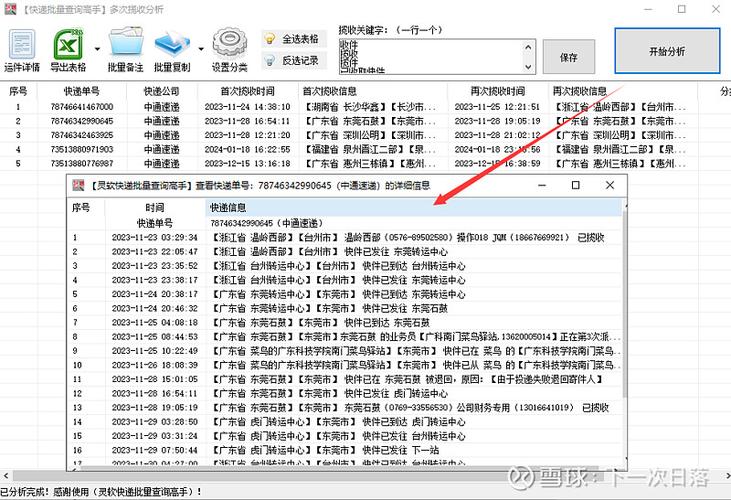Select tracking number 73513880971903 row

(x=82, y=149)
